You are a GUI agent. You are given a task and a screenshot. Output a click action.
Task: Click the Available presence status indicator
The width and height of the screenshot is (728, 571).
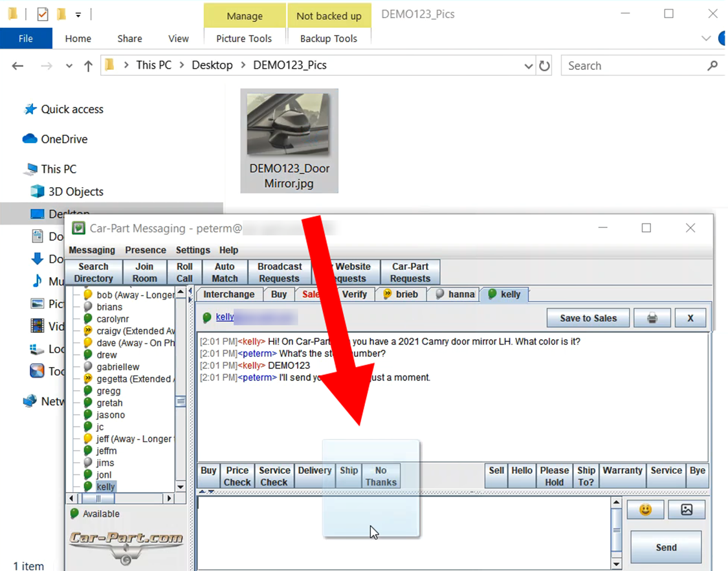(94, 514)
